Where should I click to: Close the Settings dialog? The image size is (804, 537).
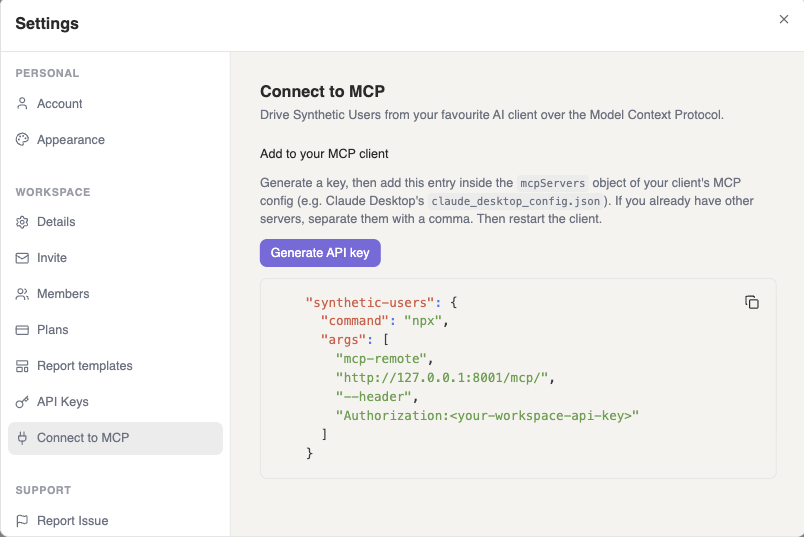tap(783, 19)
